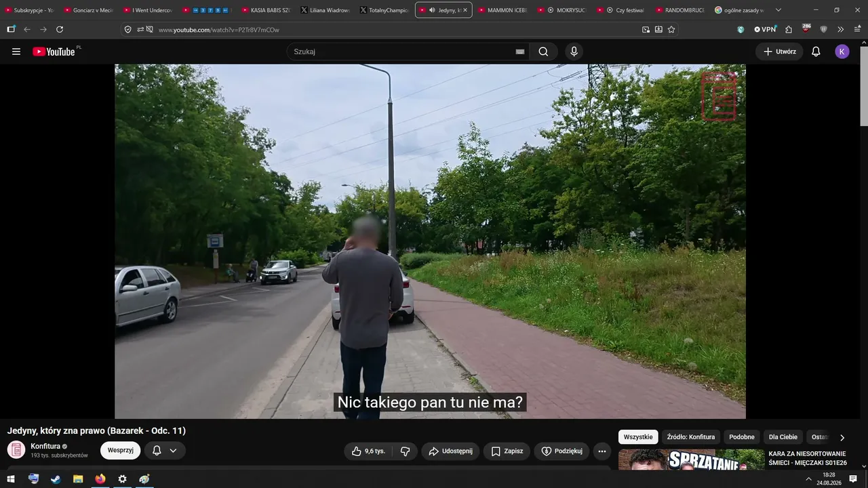Select the 'Źródło: Konfitura' chip
The width and height of the screenshot is (868, 488).
point(691,437)
